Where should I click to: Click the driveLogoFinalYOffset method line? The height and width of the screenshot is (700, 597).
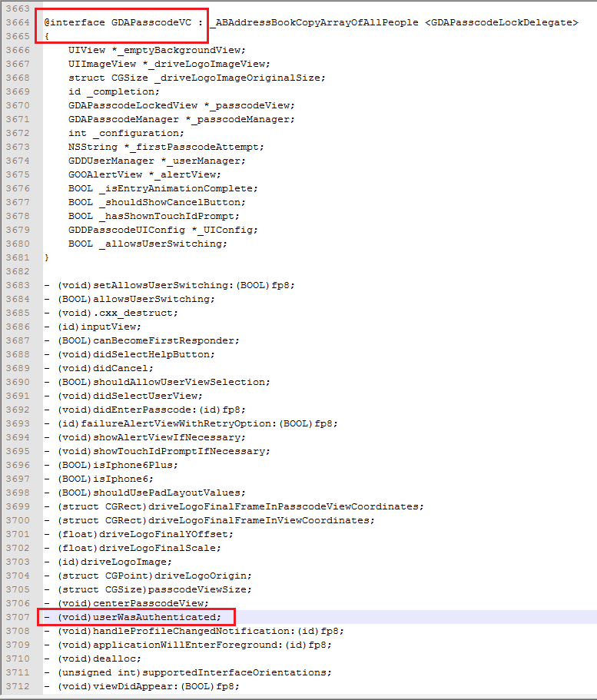point(139,534)
